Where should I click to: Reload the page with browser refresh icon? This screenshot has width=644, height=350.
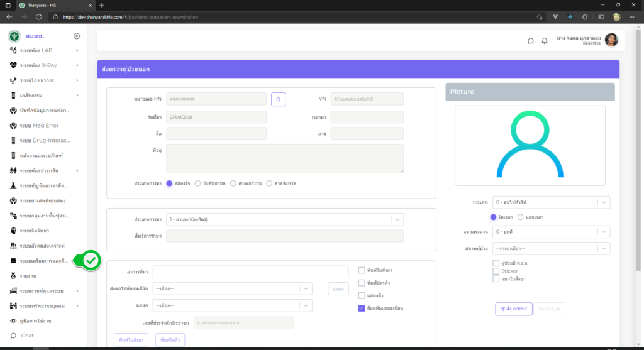tap(39, 17)
